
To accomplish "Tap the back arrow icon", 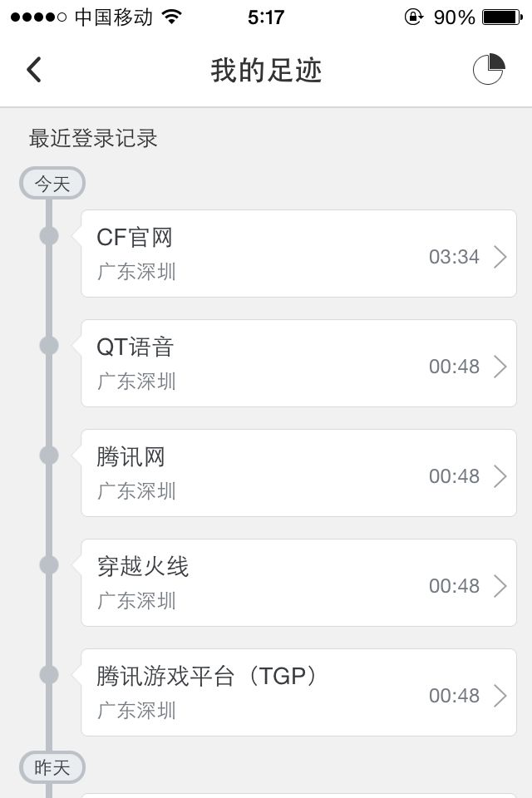I will [x=34, y=70].
